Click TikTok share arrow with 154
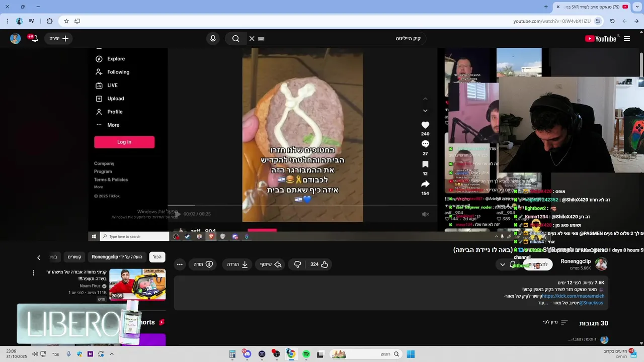644x362 pixels. click(425, 184)
